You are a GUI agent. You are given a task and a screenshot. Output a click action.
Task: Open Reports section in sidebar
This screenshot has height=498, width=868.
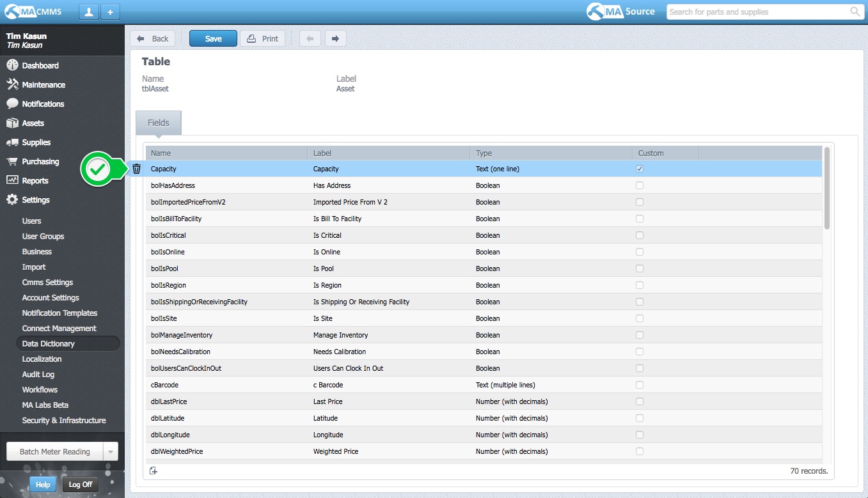click(35, 180)
